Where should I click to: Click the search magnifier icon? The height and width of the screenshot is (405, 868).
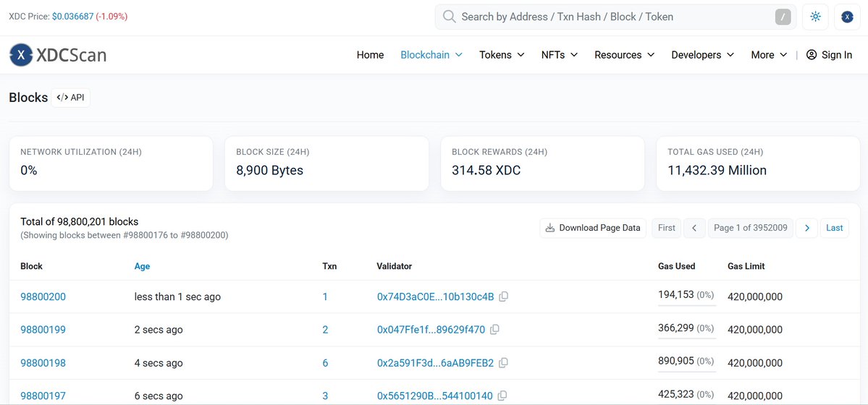(x=450, y=17)
